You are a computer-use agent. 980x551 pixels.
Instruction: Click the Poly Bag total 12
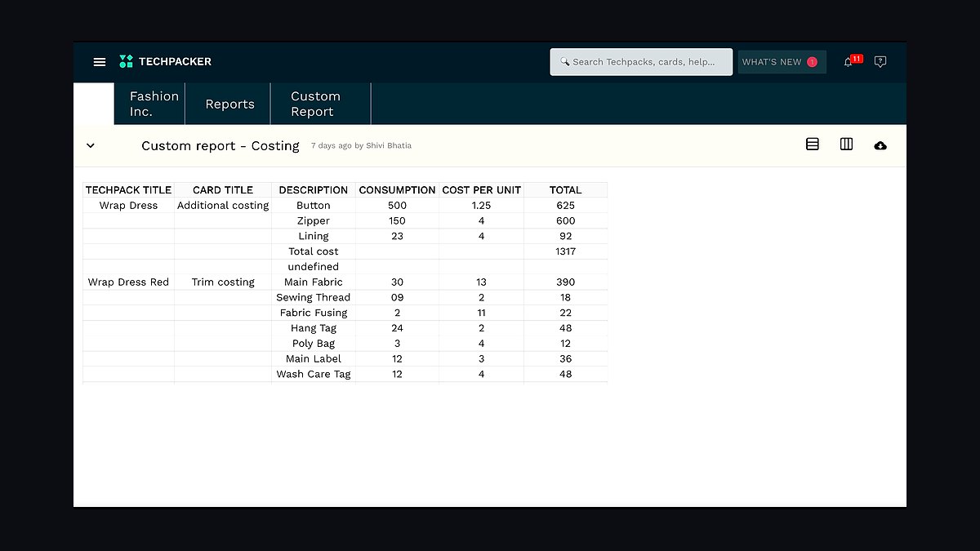pos(565,344)
